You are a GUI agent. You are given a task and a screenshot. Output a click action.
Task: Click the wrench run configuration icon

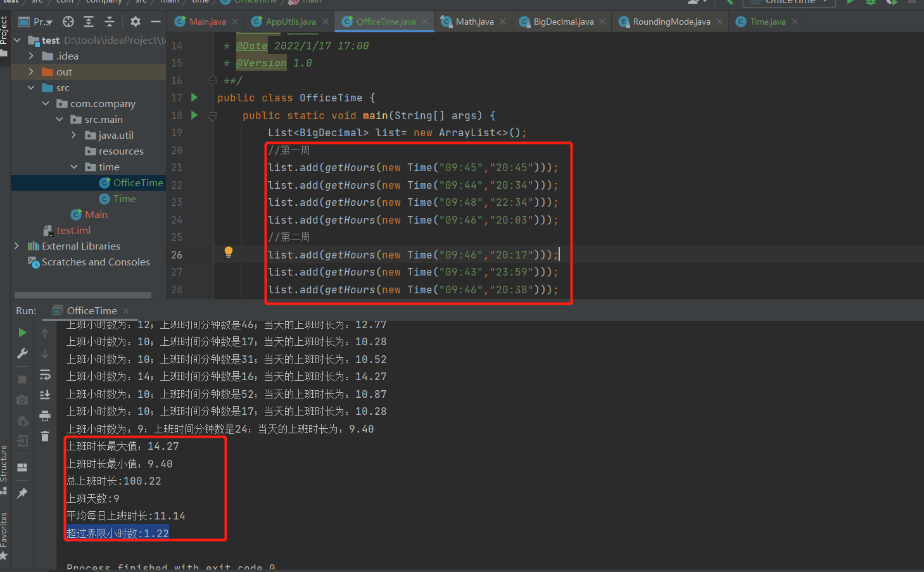point(22,353)
